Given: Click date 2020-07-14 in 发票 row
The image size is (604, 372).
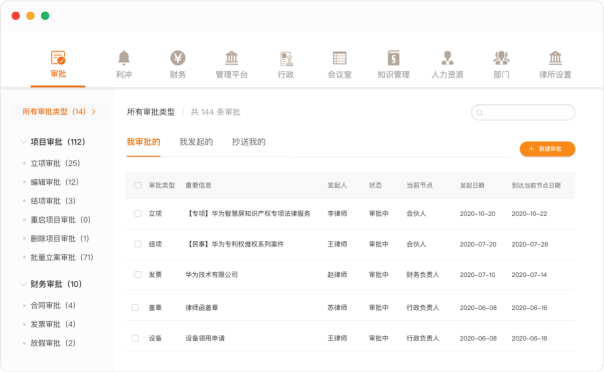Looking at the screenshot, I should 529,275.
